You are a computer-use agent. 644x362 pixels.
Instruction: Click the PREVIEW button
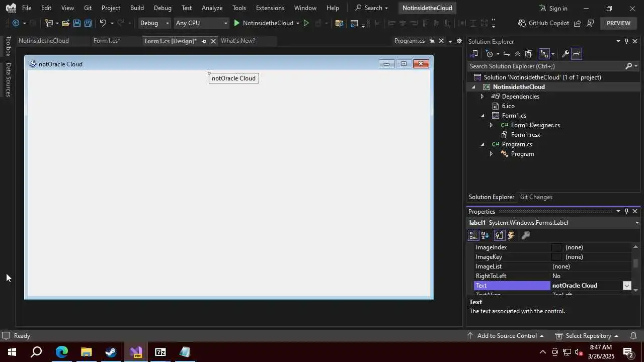point(618,23)
